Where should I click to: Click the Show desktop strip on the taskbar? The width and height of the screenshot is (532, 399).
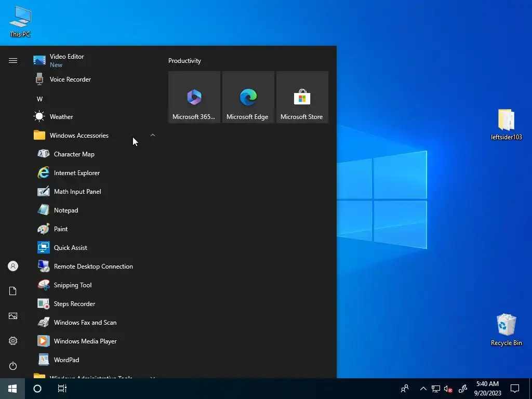pos(530,389)
